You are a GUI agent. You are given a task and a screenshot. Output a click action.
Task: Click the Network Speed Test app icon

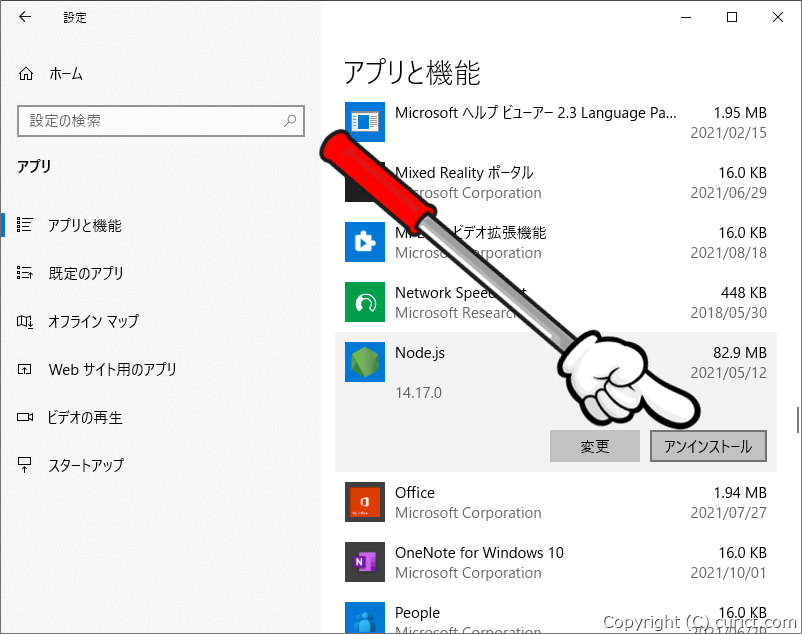(365, 302)
